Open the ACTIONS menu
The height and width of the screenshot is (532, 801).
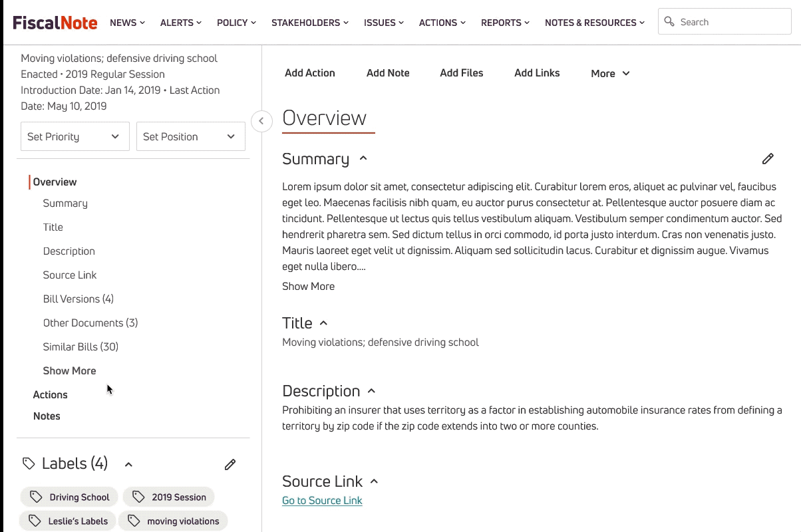pos(442,23)
